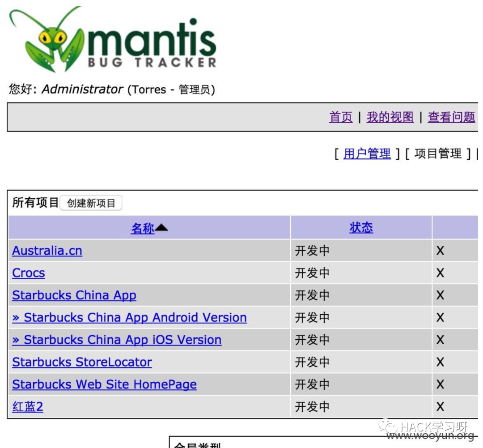This screenshot has height=448, width=483.
Task: Open the 首页 home link
Action: [341, 117]
